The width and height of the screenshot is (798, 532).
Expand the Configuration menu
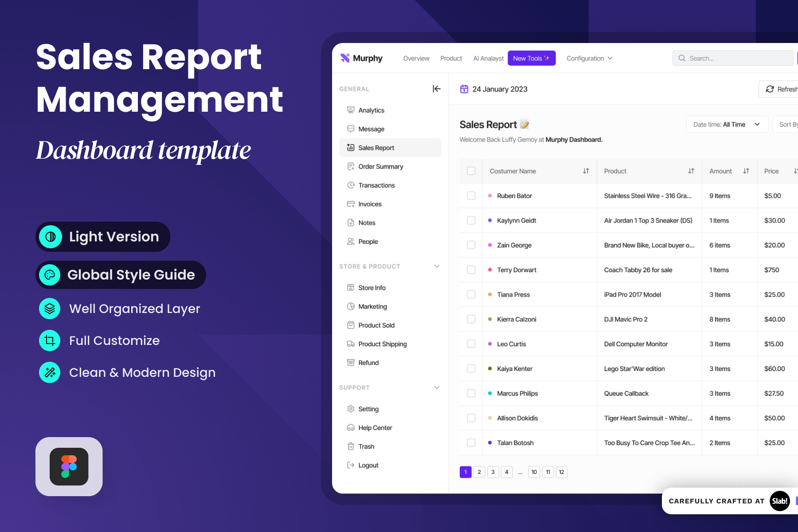click(x=589, y=59)
